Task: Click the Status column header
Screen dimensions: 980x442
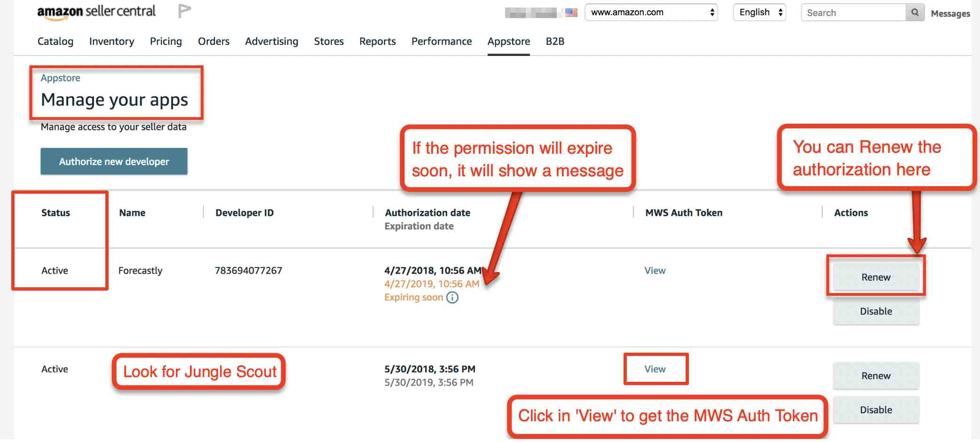Action: (x=55, y=213)
